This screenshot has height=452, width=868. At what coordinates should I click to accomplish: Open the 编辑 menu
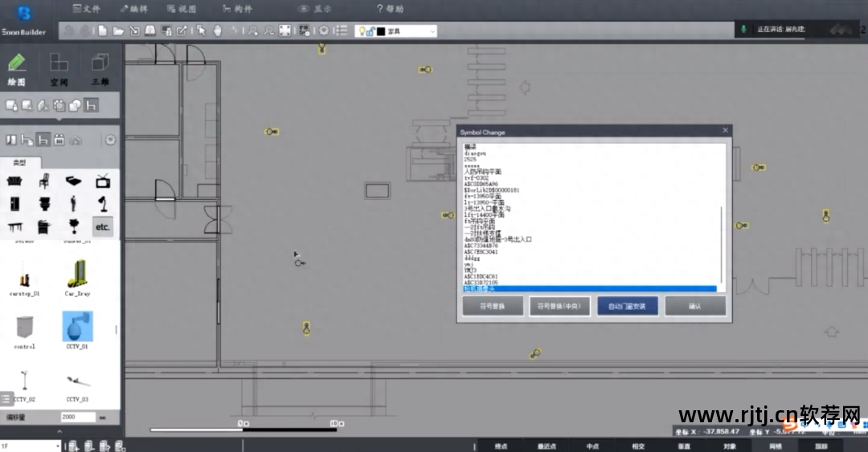click(134, 9)
